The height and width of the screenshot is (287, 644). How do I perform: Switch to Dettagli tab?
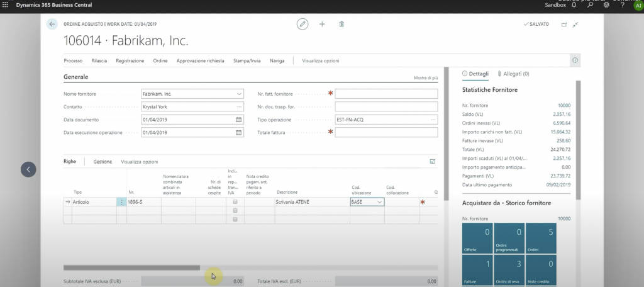coord(475,74)
